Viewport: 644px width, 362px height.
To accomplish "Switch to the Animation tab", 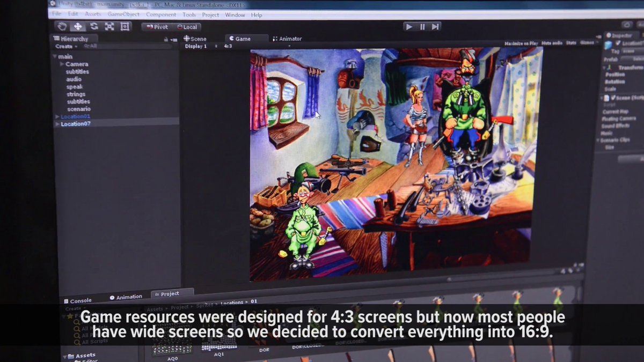I will [x=127, y=297].
